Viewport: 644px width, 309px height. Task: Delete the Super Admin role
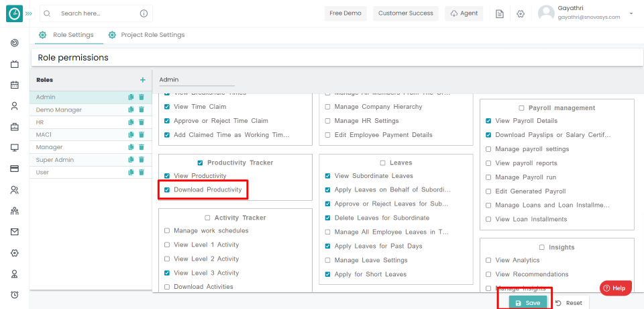[142, 160]
